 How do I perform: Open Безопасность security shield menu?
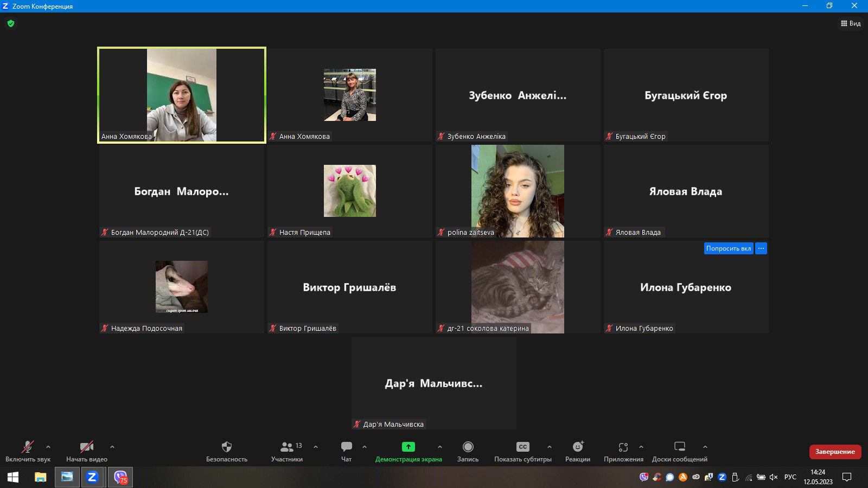(x=227, y=451)
